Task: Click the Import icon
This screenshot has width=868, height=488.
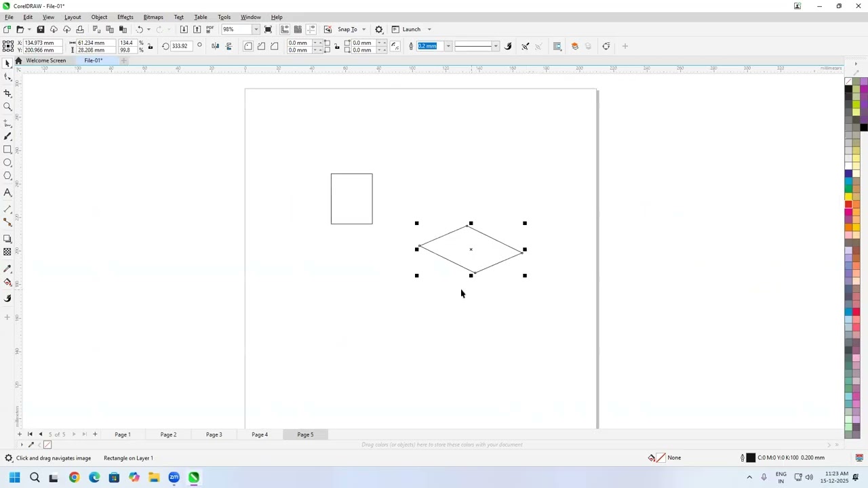Action: [x=184, y=29]
